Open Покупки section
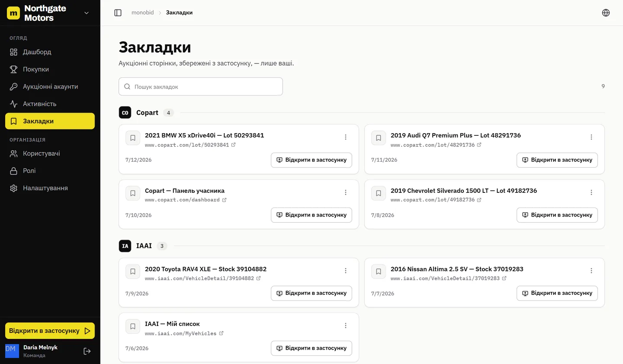 50,69
